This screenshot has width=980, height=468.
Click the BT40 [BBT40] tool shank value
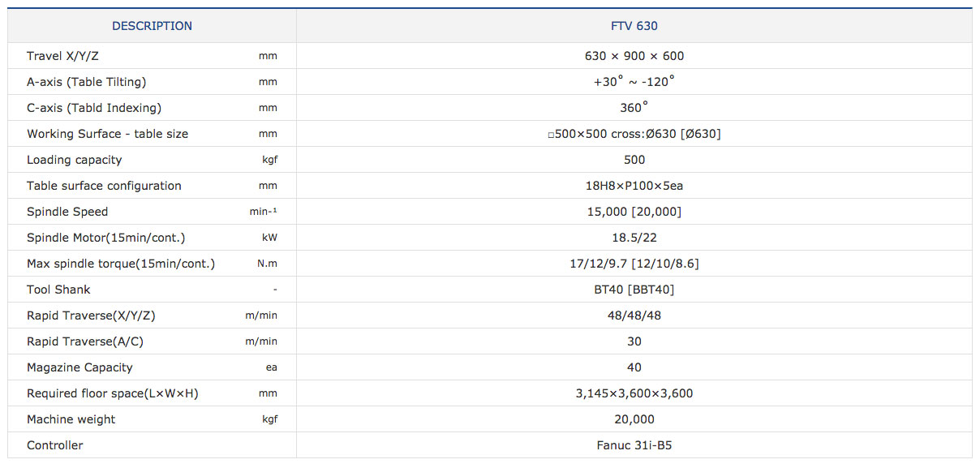[634, 290]
